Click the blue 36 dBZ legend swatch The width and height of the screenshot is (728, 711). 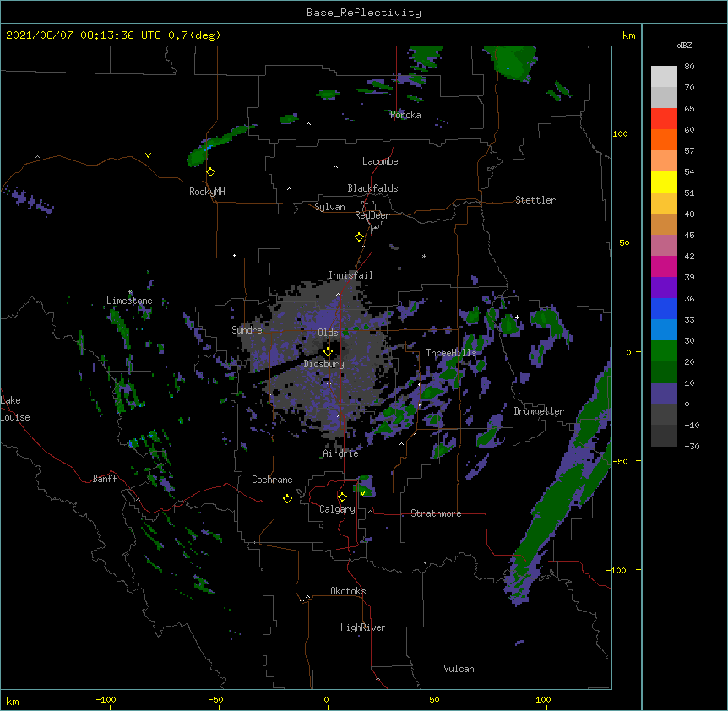[664, 308]
